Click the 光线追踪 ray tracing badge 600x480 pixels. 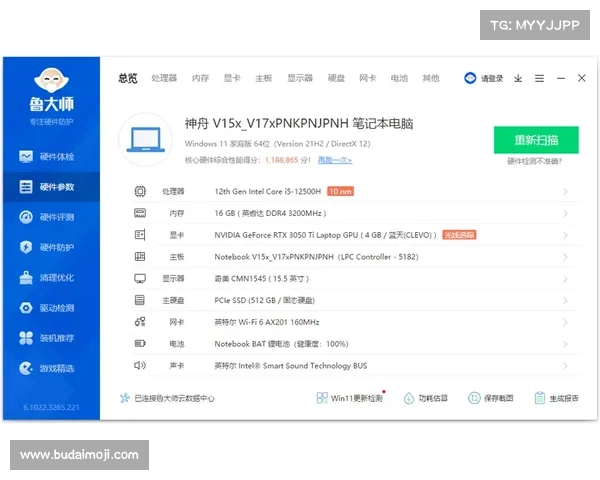459,235
